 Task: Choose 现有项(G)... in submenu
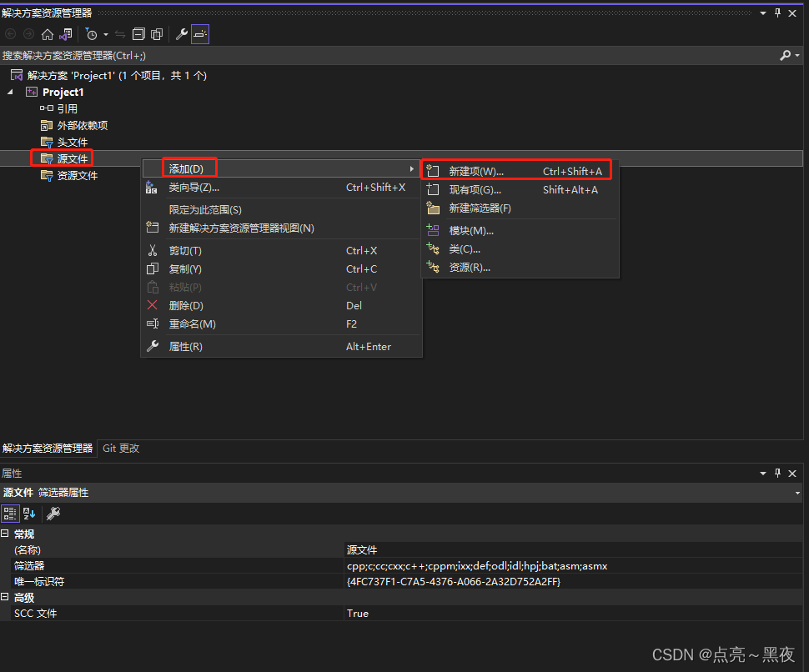pos(520,190)
